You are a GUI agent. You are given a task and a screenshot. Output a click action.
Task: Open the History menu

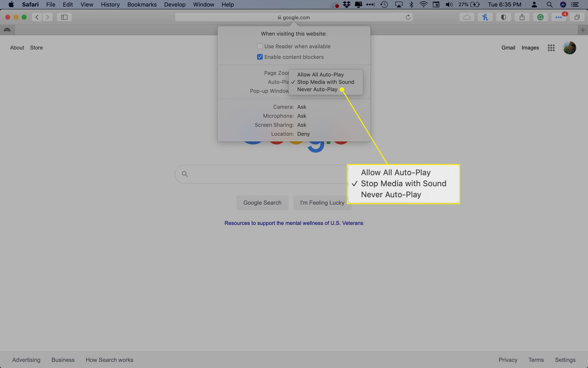[x=110, y=4]
